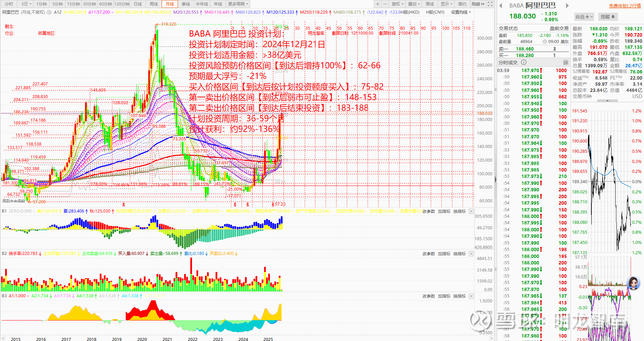Open the 自选+ watchlist dropdown
Image resolution: width=644 pixels, height=341 pixels.
[584, 17]
